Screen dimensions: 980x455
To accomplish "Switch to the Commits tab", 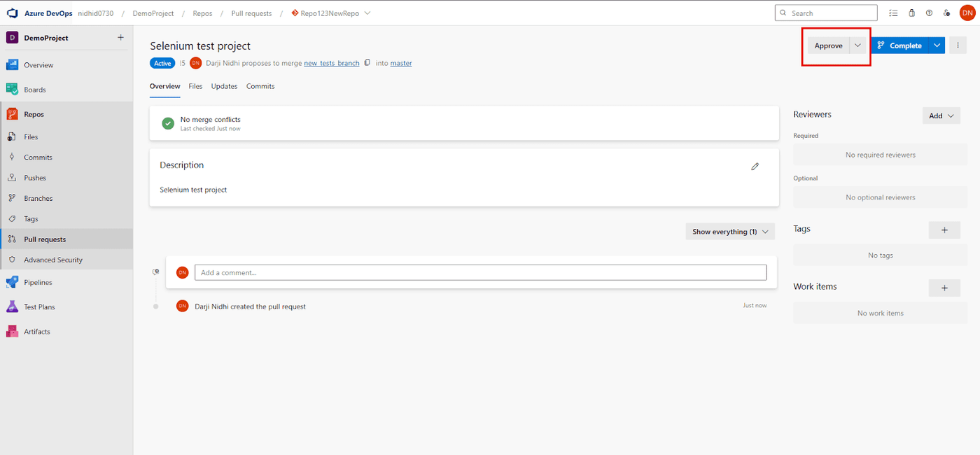I will click(260, 86).
